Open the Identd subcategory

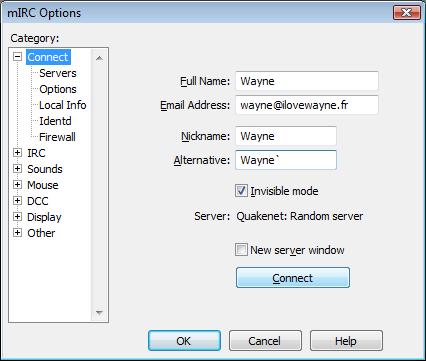coord(55,121)
